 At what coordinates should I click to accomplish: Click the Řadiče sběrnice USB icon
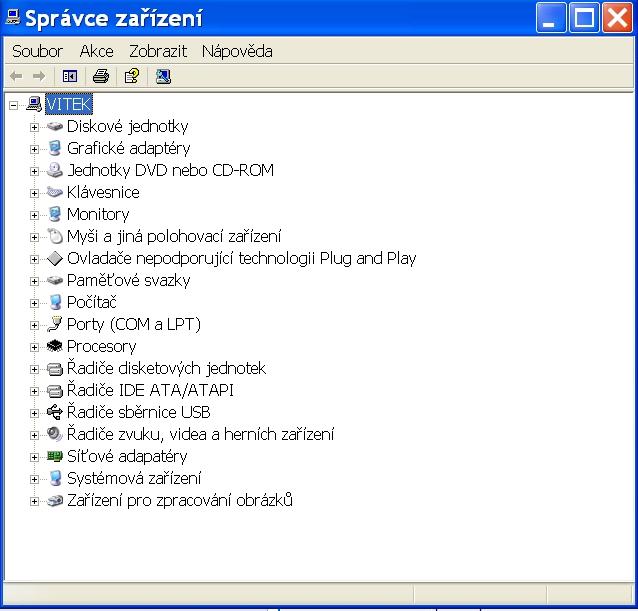click(x=55, y=412)
